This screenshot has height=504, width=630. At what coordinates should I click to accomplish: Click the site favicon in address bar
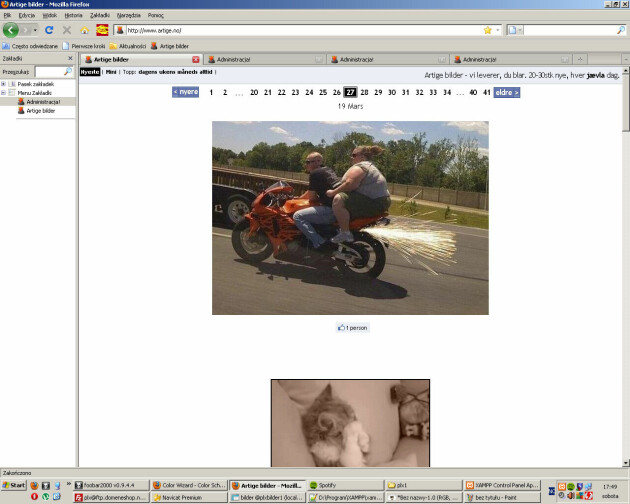pyautogui.click(x=120, y=30)
